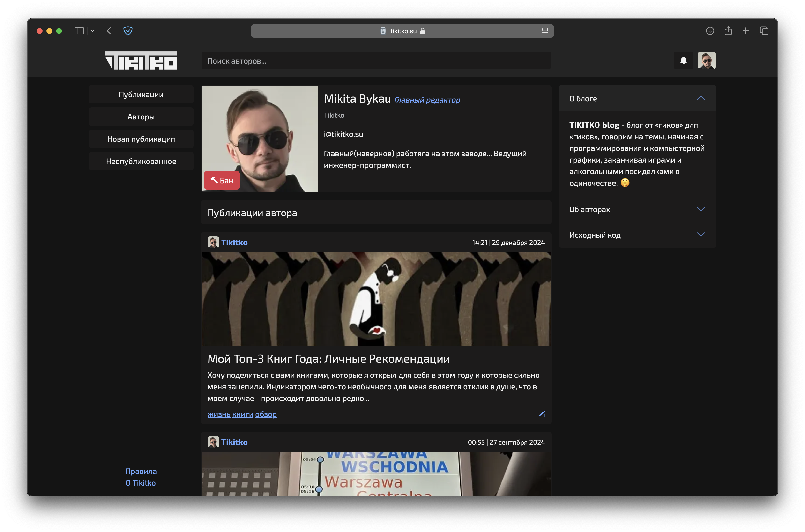Click the reader mode icon in address bar
Screen dimensions: 805x532
pos(545,31)
